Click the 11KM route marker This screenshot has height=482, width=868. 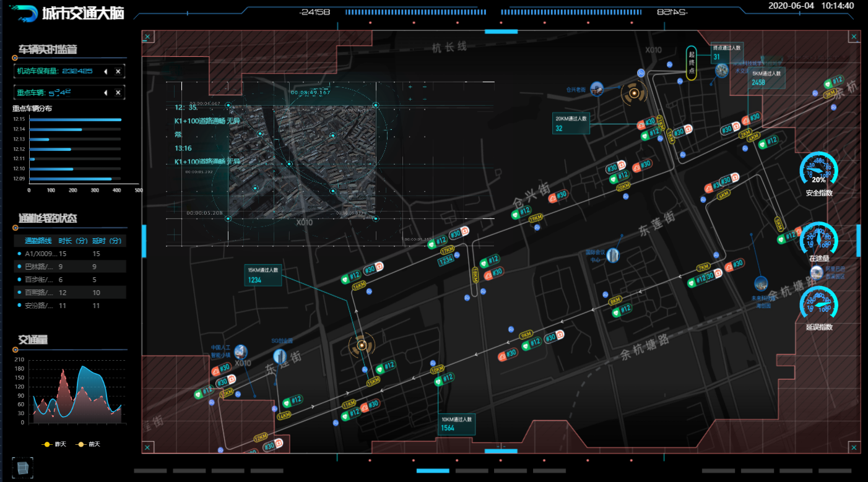coord(349,404)
